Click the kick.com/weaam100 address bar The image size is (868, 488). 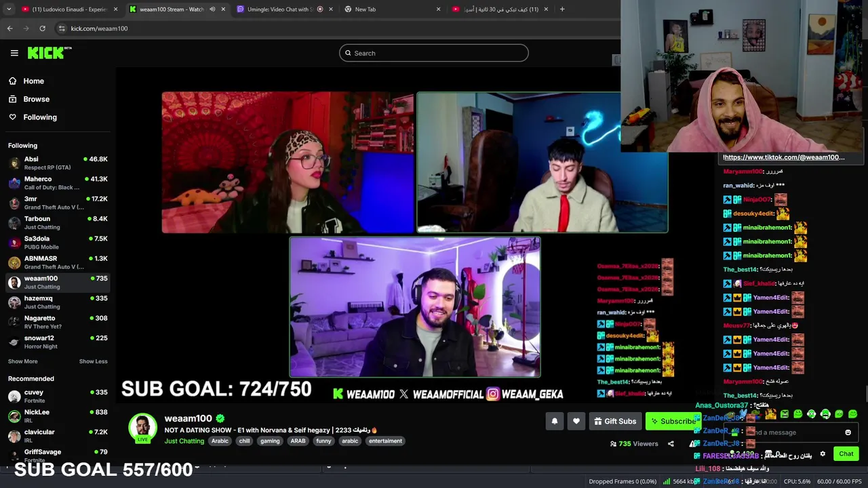pyautogui.click(x=99, y=28)
